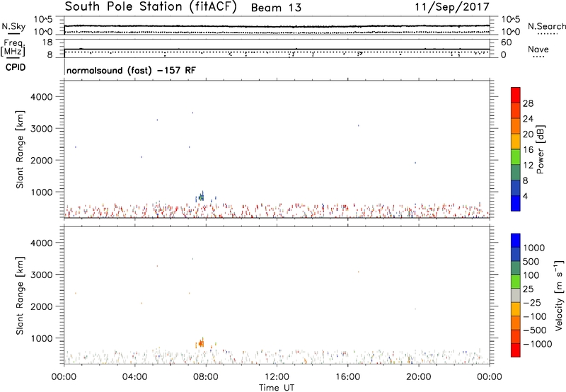Image resolution: width=566 pixels, height=392 pixels.
Task: Click the "28" Power colorbar tick label
Action: tap(528, 103)
